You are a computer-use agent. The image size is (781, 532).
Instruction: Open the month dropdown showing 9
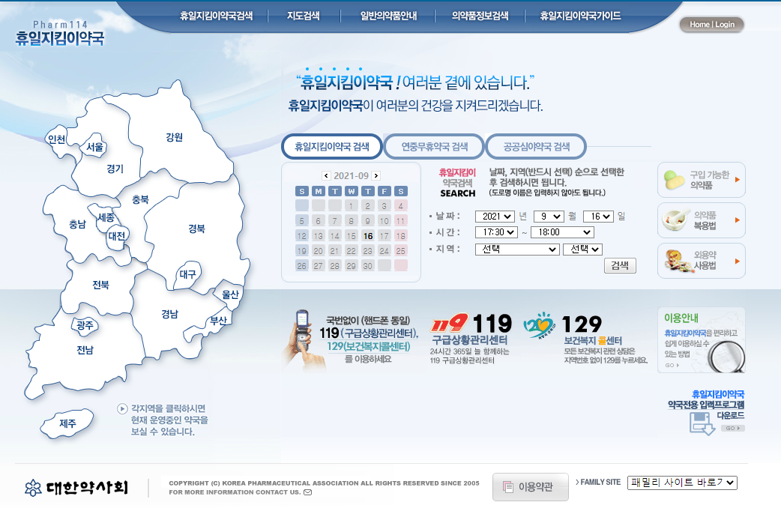(549, 217)
